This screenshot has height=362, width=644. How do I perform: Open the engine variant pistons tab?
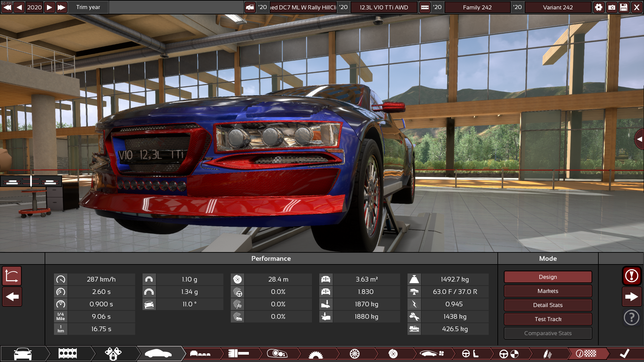coord(113,354)
